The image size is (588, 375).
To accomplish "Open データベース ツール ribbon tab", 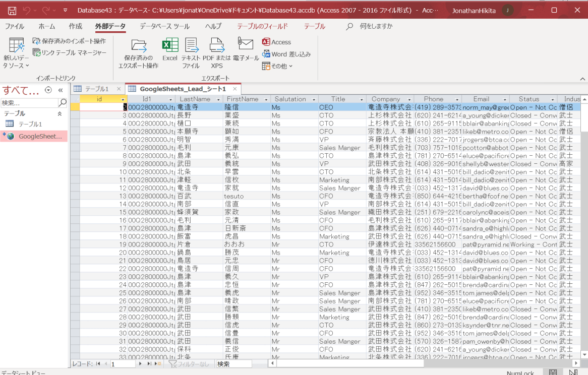I will (x=164, y=26).
